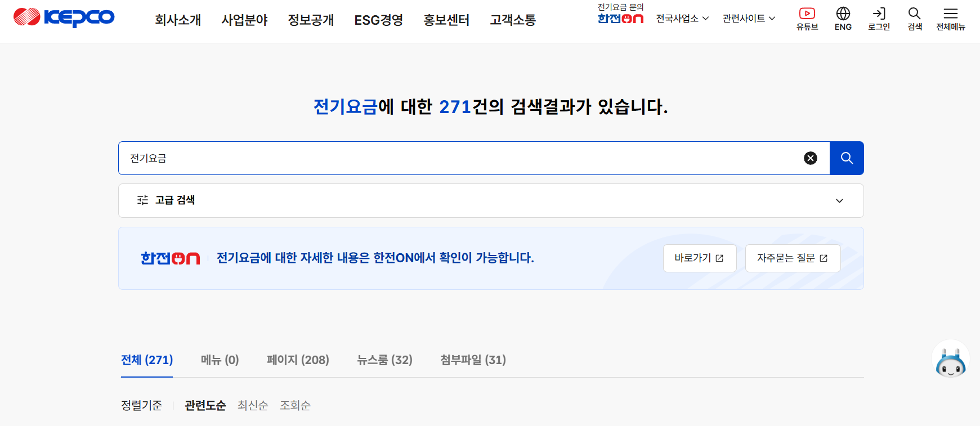This screenshot has width=980, height=426.
Task: Open the 전체메뉴 hamburger menu
Action: click(951, 19)
